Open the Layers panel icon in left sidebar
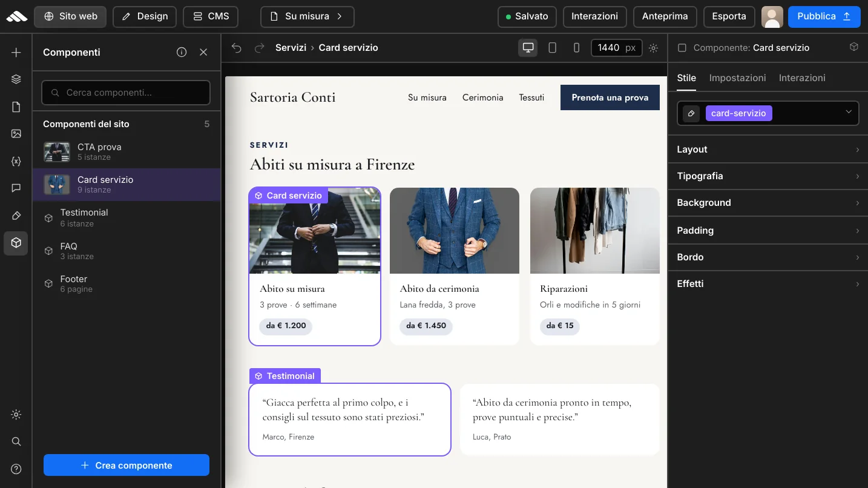The height and width of the screenshot is (488, 868). (x=16, y=79)
